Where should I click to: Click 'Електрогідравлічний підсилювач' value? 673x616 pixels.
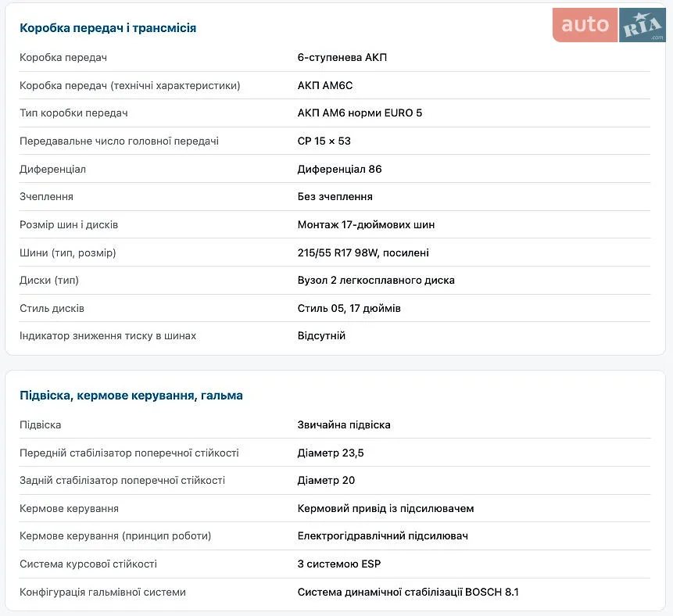(x=383, y=536)
